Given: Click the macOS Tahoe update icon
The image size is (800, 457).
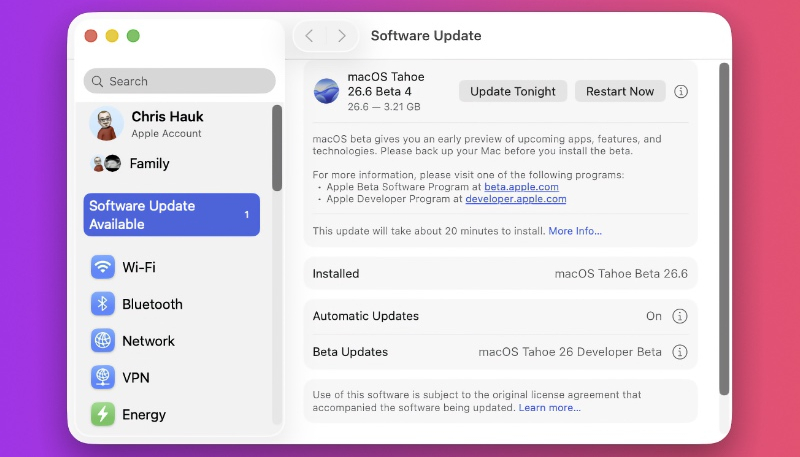Looking at the screenshot, I should click(327, 91).
